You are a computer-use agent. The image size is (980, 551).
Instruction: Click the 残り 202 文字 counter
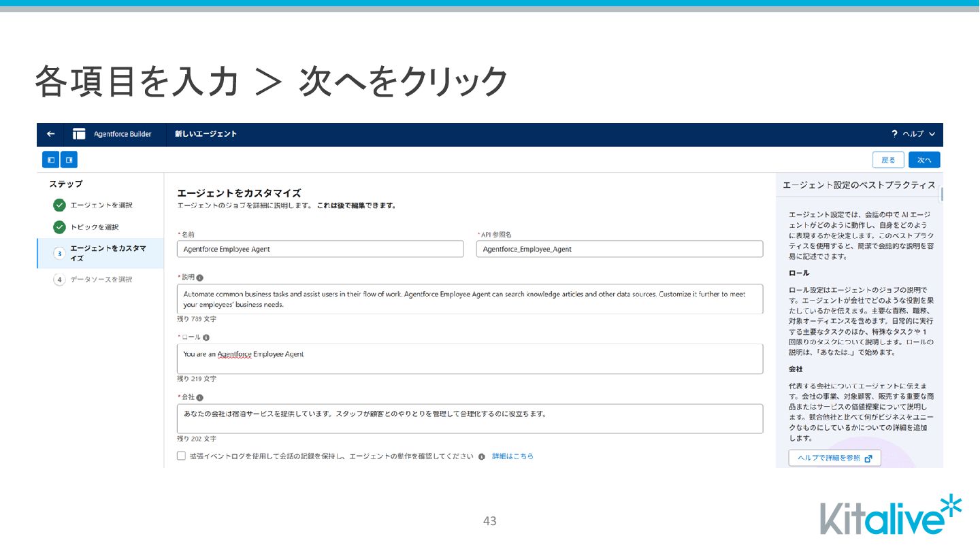coord(197,439)
